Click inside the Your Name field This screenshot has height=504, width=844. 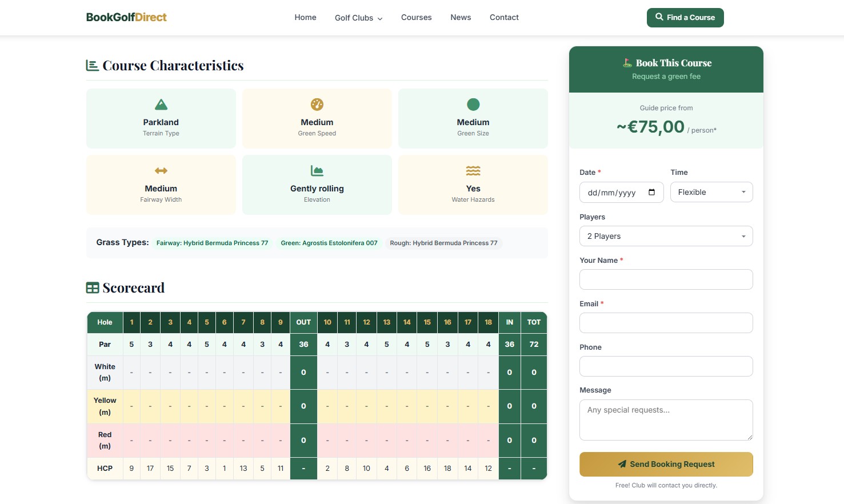point(666,279)
